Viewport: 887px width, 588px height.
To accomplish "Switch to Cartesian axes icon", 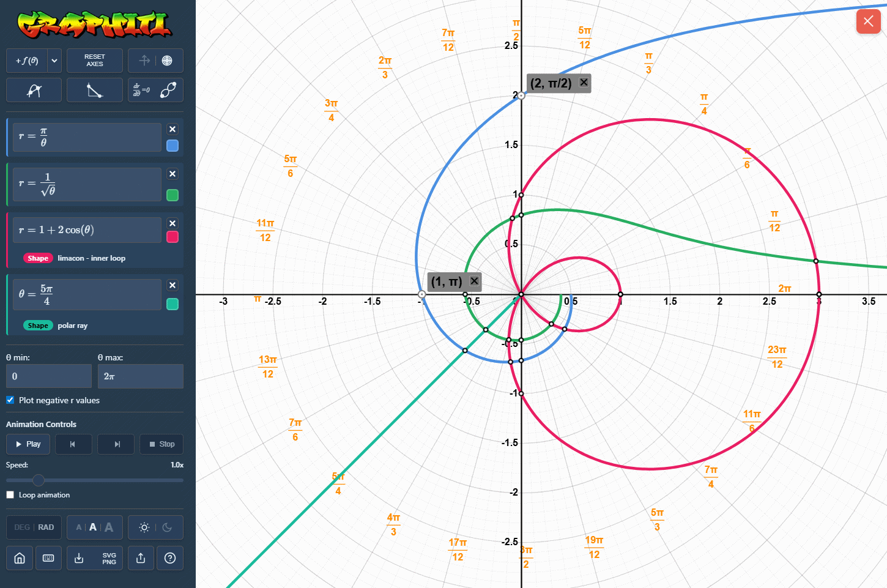I will pos(144,61).
